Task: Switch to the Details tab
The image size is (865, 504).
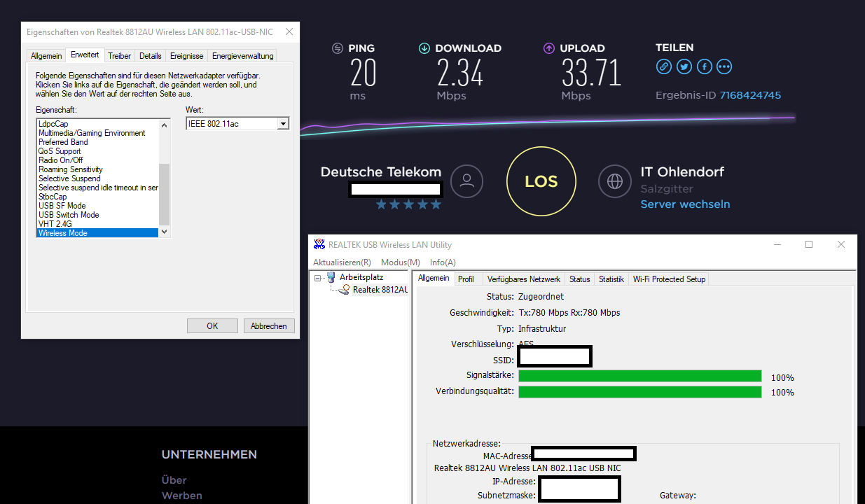Action: pyautogui.click(x=150, y=55)
